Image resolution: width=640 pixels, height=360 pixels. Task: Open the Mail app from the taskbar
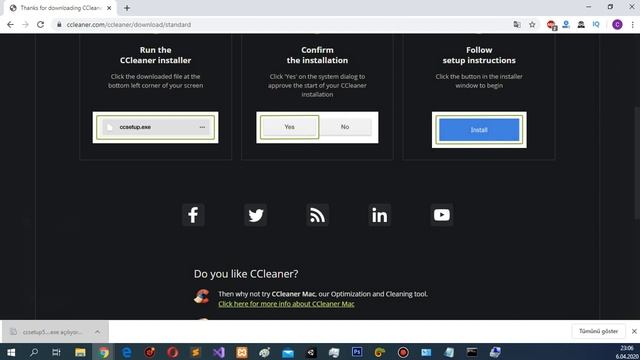click(x=288, y=352)
